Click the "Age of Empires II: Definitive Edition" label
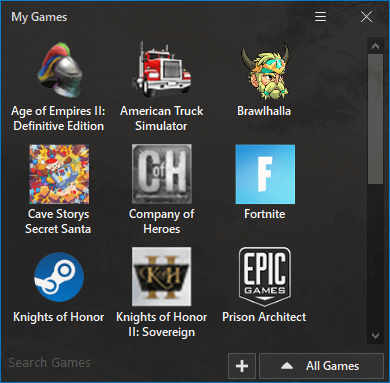Image resolution: width=390 pixels, height=383 pixels. pyautogui.click(x=58, y=118)
